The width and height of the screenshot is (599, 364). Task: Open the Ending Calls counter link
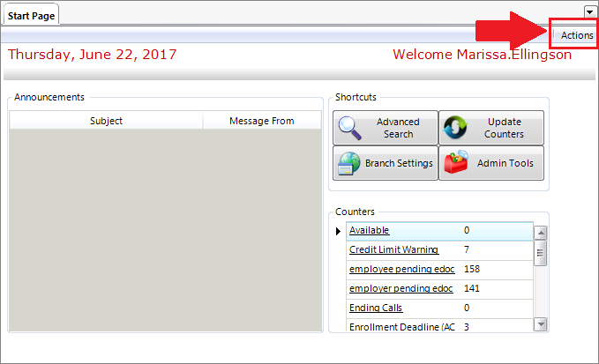[376, 308]
